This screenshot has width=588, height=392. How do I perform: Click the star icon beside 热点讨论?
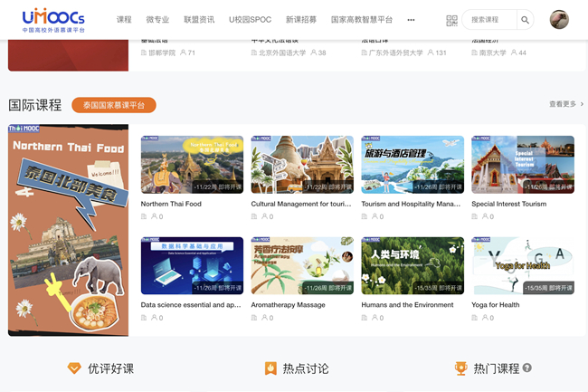pyautogui.click(x=270, y=368)
